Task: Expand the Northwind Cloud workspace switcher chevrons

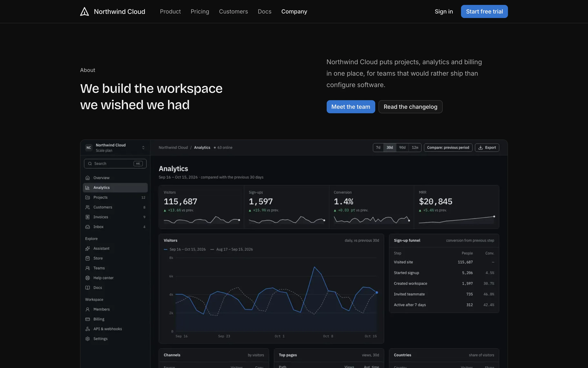Action: pyautogui.click(x=143, y=147)
